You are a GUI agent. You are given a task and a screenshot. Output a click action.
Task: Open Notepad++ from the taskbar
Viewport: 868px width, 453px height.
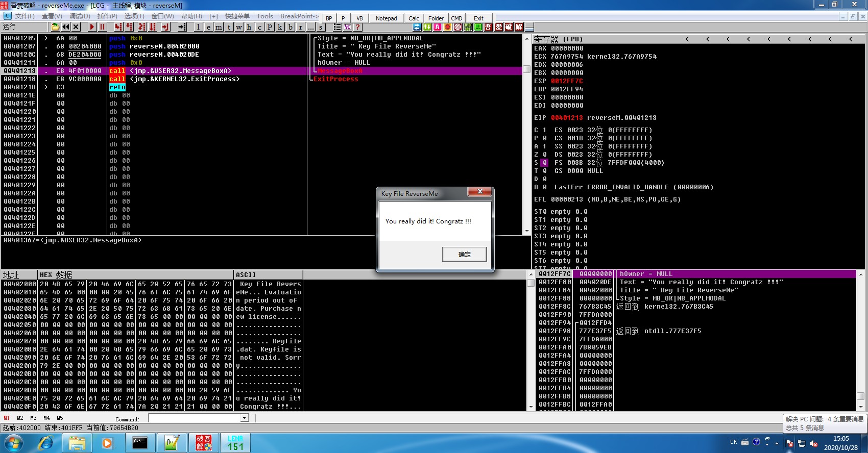172,443
